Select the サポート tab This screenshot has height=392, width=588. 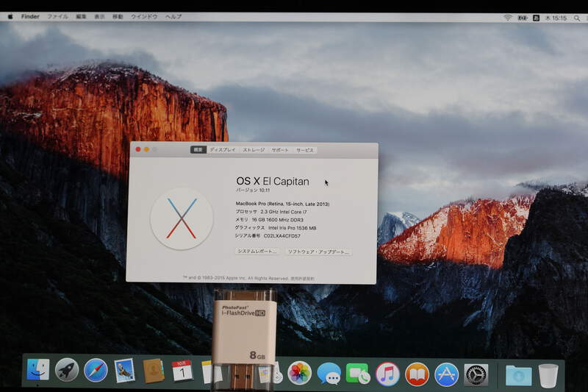click(x=280, y=150)
